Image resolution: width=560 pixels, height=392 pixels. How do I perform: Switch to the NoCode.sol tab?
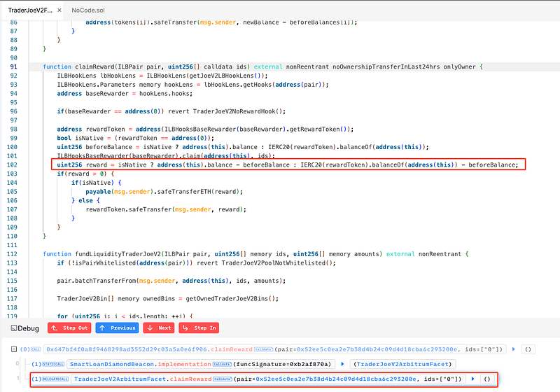point(88,11)
